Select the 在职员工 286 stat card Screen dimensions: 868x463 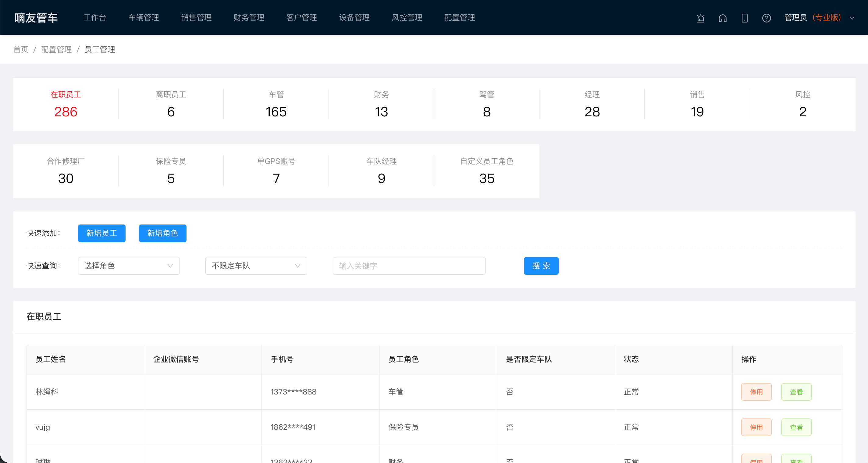pyautogui.click(x=65, y=104)
